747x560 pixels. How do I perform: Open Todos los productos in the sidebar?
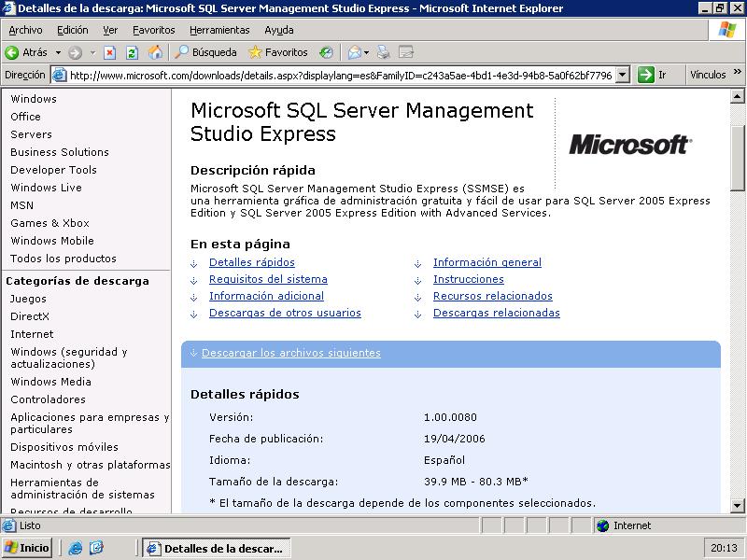coord(63,259)
